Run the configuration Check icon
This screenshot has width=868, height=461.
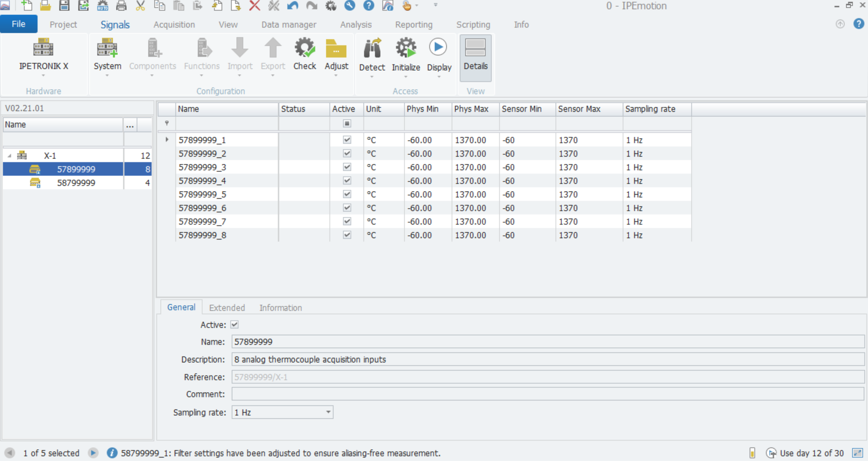[305, 48]
